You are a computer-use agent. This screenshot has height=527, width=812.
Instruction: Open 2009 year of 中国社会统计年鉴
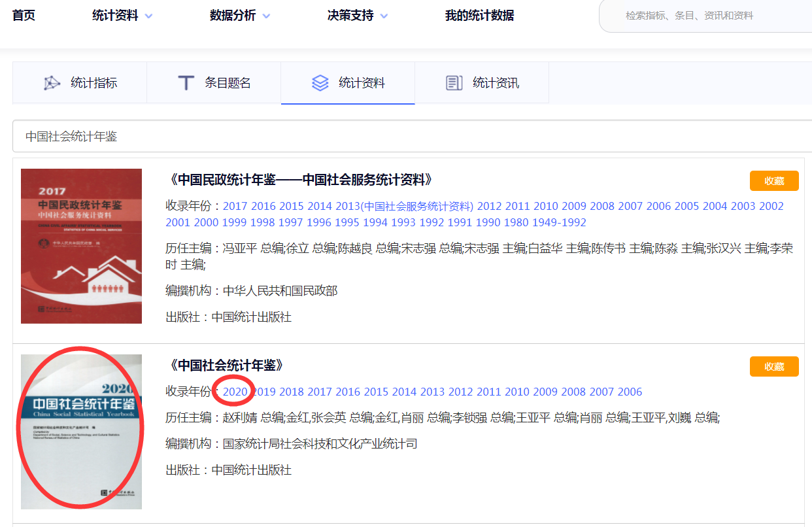(545, 392)
